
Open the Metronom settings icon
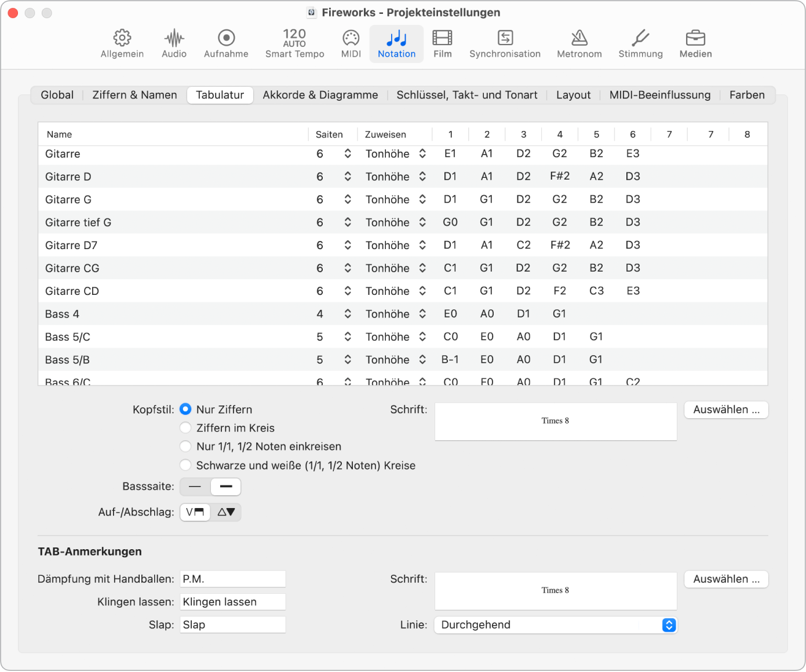pos(579,43)
